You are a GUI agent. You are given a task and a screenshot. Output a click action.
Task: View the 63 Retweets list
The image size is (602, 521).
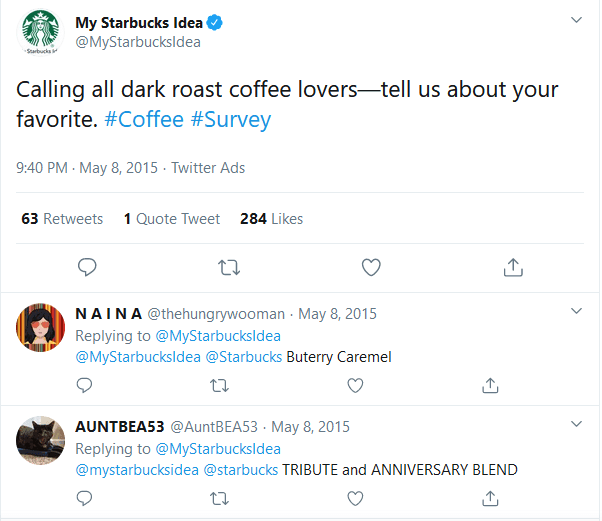62,218
